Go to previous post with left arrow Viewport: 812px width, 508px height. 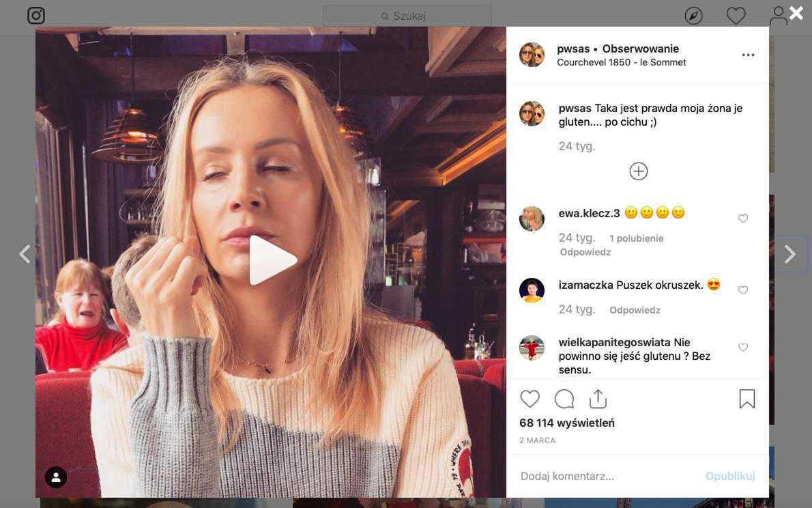25,254
